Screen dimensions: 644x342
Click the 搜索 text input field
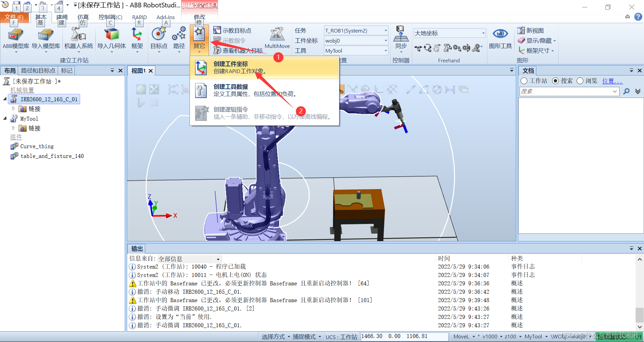566,91
